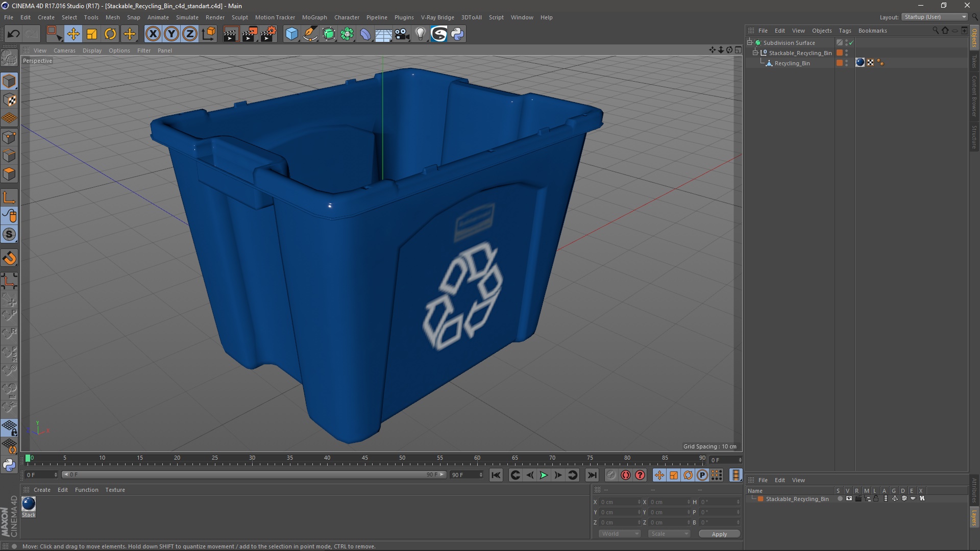Click the Apply button
Screen dimensions: 980x551
[x=719, y=534]
